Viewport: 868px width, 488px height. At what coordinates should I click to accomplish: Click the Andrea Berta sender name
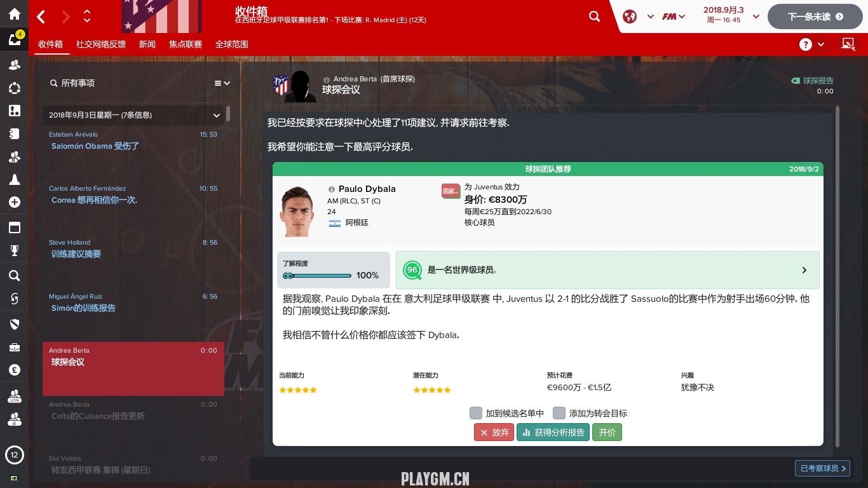click(355, 79)
